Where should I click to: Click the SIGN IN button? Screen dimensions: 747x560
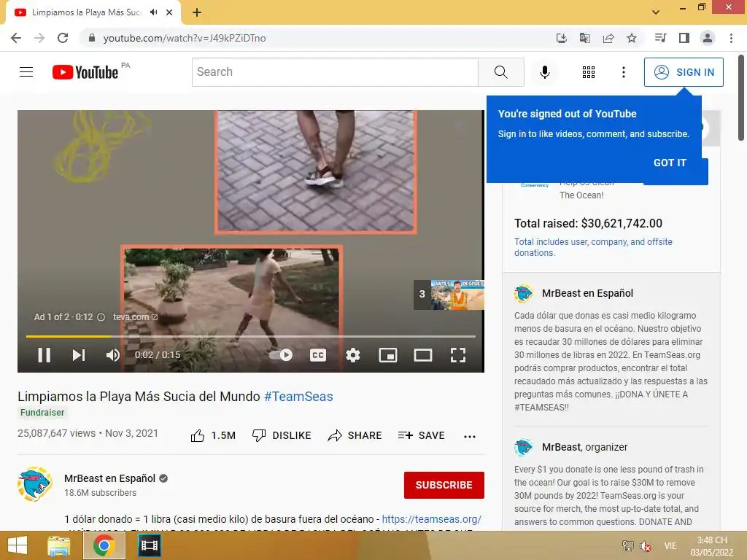click(x=684, y=72)
